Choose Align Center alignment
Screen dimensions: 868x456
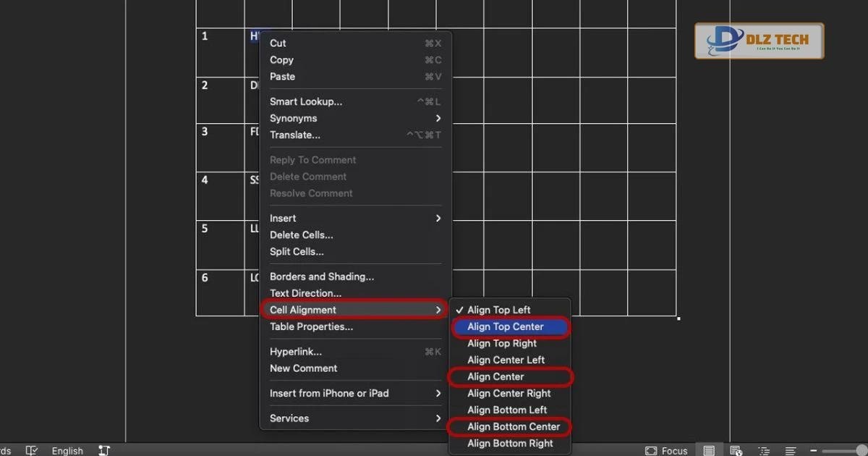click(x=495, y=376)
